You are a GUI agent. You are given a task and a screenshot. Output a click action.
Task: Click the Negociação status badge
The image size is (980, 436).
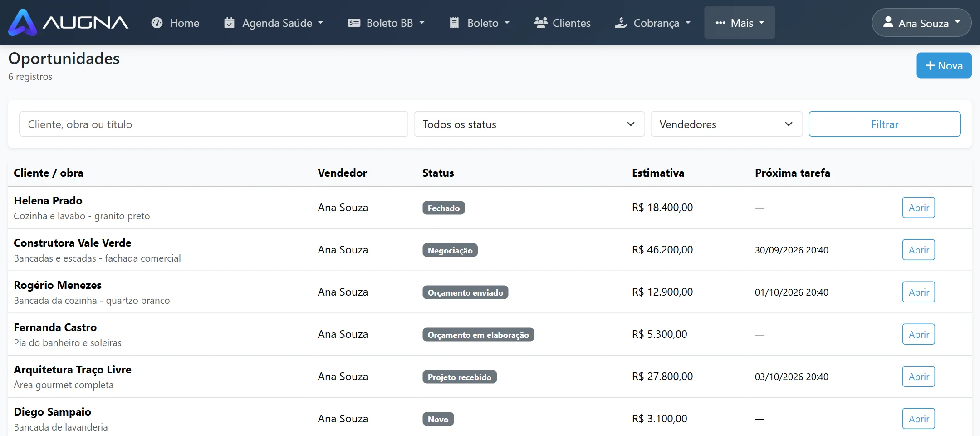click(450, 250)
